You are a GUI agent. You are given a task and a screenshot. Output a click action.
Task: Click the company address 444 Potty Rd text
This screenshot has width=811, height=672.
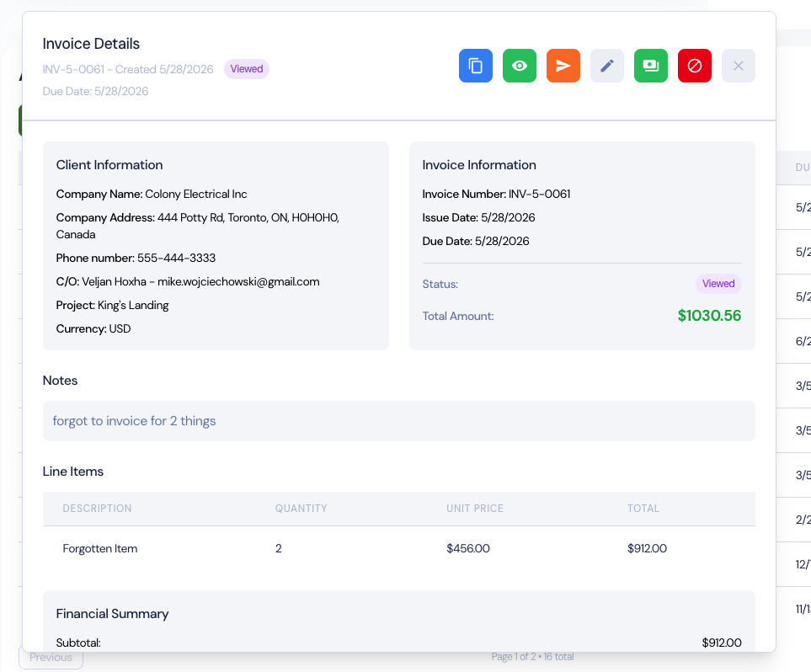[198, 226]
